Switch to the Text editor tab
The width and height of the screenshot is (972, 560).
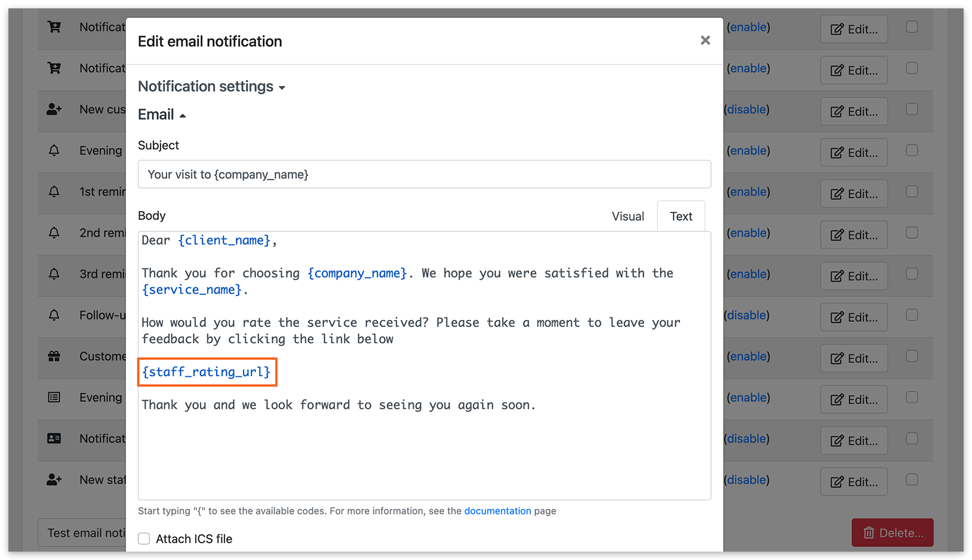(681, 216)
